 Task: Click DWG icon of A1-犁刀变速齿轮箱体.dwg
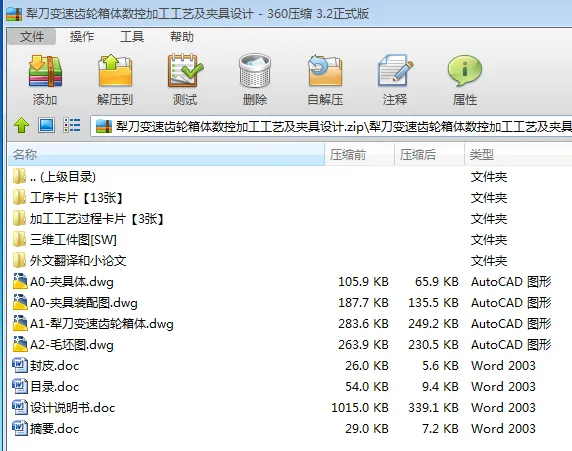[20, 323]
